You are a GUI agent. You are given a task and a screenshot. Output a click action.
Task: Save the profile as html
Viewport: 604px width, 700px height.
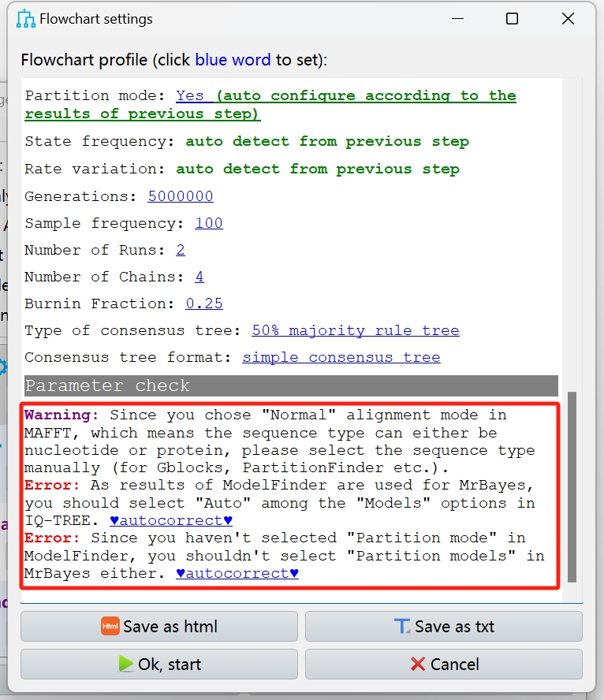point(159,627)
